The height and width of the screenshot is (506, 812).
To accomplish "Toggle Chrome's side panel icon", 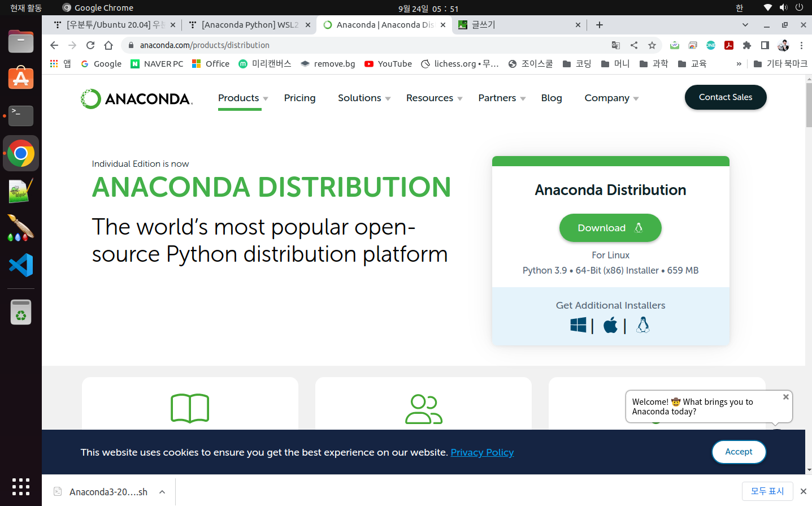I will pyautogui.click(x=765, y=45).
